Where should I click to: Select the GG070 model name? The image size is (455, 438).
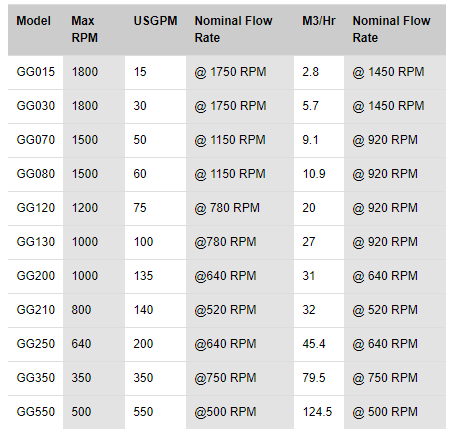(x=36, y=140)
